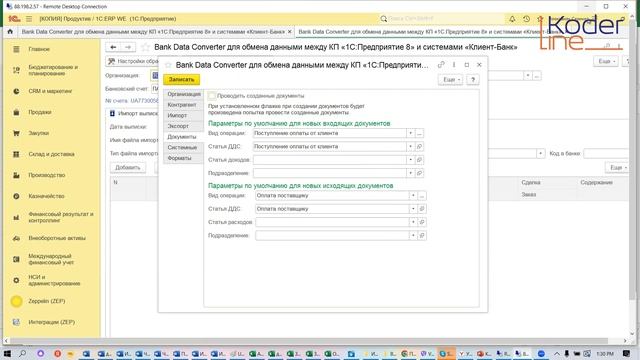Image resolution: width=640 pixels, height=360 pixels.
Task: Enable Проводить созданные документы checkbox
Action: click(x=212, y=96)
